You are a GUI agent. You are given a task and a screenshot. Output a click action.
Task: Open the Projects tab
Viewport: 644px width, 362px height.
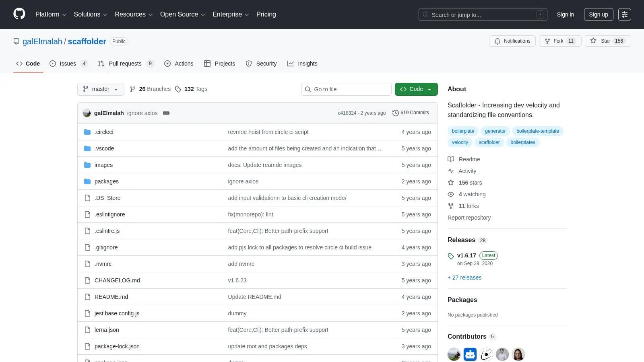(219, 64)
